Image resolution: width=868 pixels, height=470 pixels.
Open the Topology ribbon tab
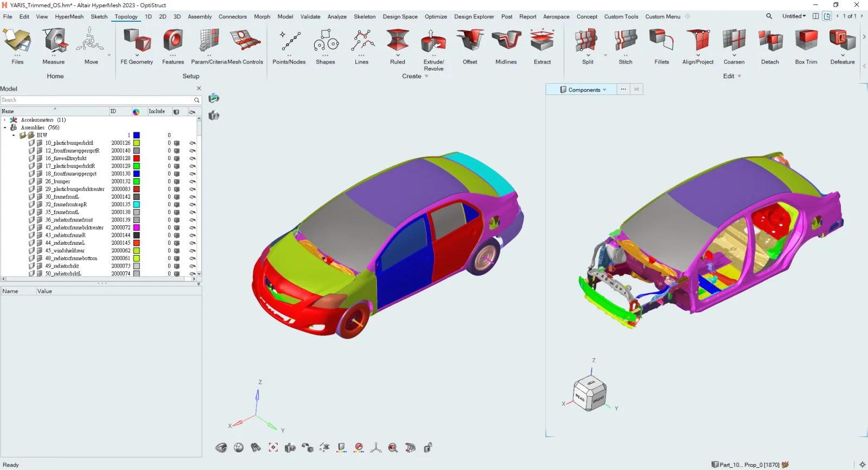pos(126,17)
